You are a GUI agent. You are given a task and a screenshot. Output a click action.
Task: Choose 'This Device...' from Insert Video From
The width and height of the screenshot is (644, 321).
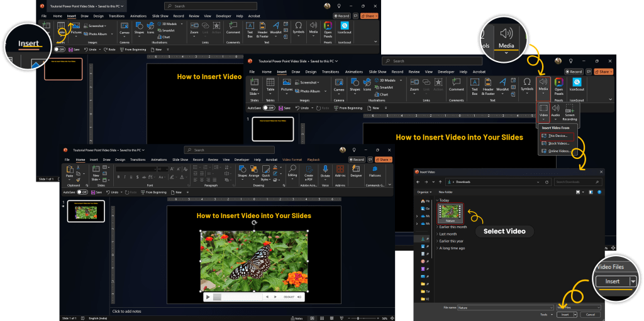[x=557, y=136]
